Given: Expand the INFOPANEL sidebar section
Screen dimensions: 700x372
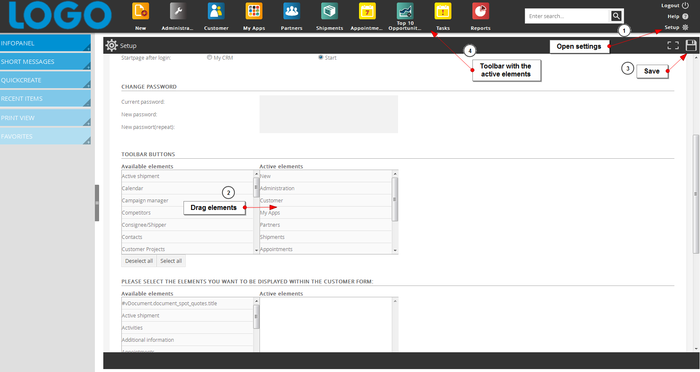Looking at the screenshot, I should (45, 43).
